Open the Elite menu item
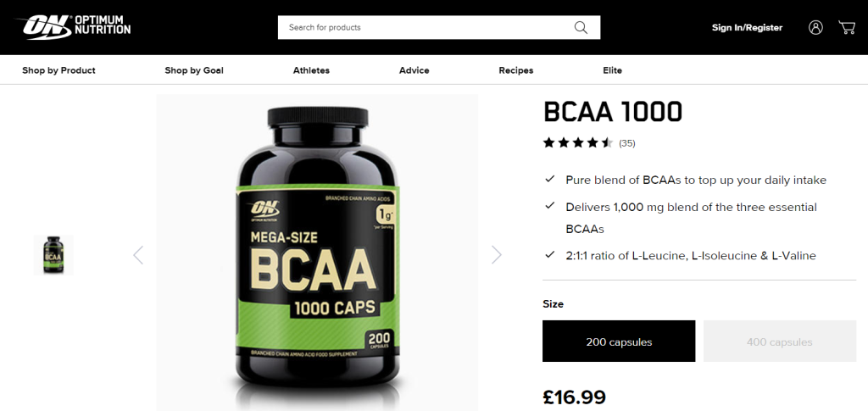 (612, 70)
